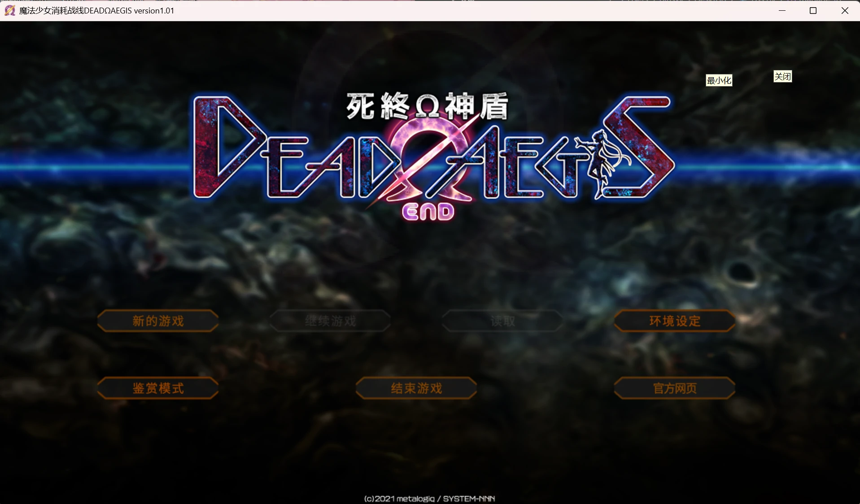This screenshot has height=504, width=860.
Task: Click the END logo text
Action: pos(428,212)
